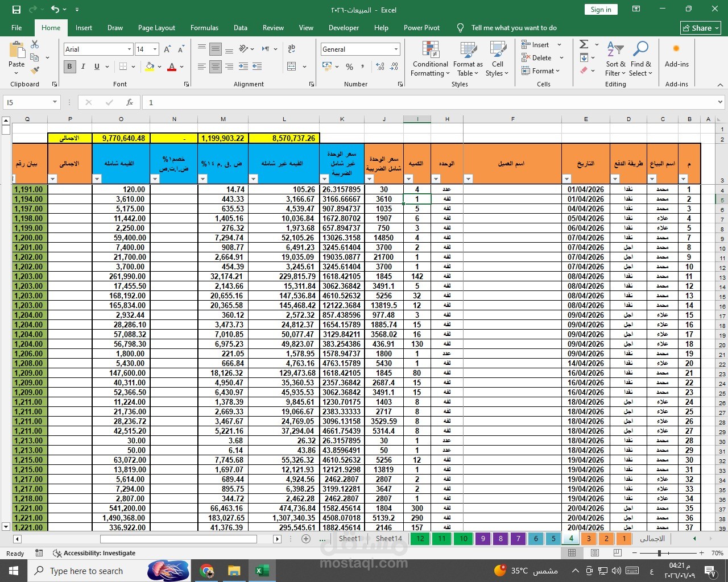The height and width of the screenshot is (582, 728).
Task: Open the Formulas ribbon tab
Action: click(x=204, y=27)
